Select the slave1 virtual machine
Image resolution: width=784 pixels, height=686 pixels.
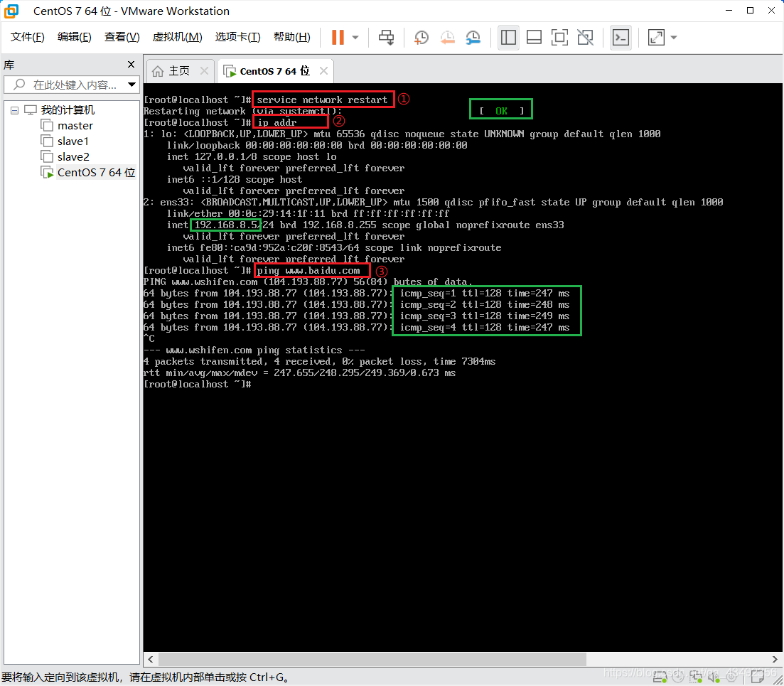pos(73,141)
